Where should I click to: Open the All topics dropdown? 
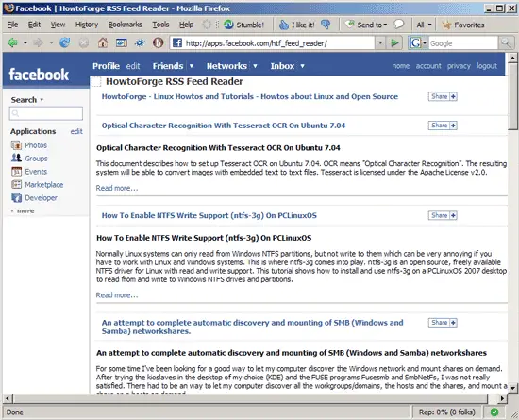[424, 25]
